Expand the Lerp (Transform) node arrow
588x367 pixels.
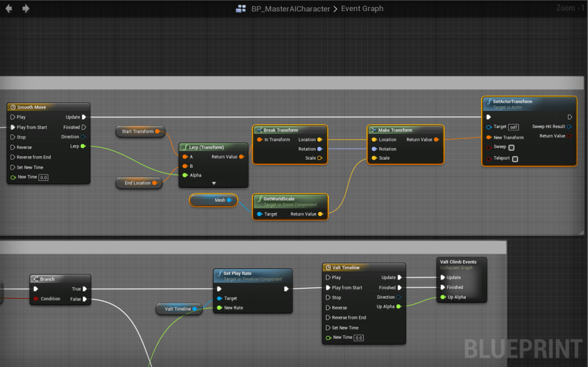pyautogui.click(x=214, y=183)
